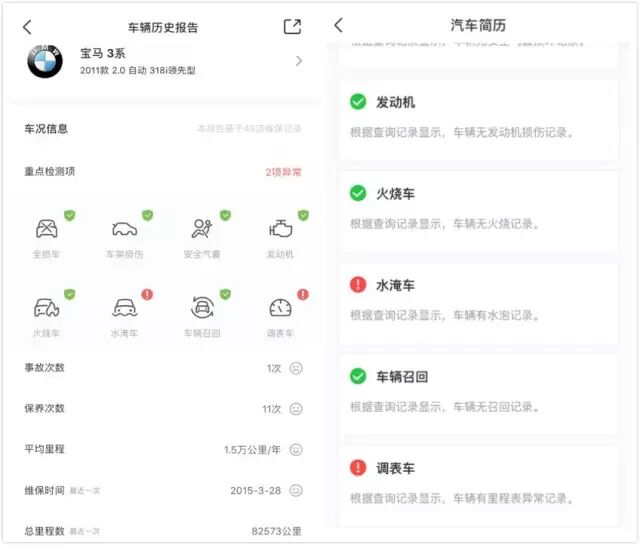Open the 车辆召回 card heading
The height and width of the screenshot is (545, 640).
(402, 376)
